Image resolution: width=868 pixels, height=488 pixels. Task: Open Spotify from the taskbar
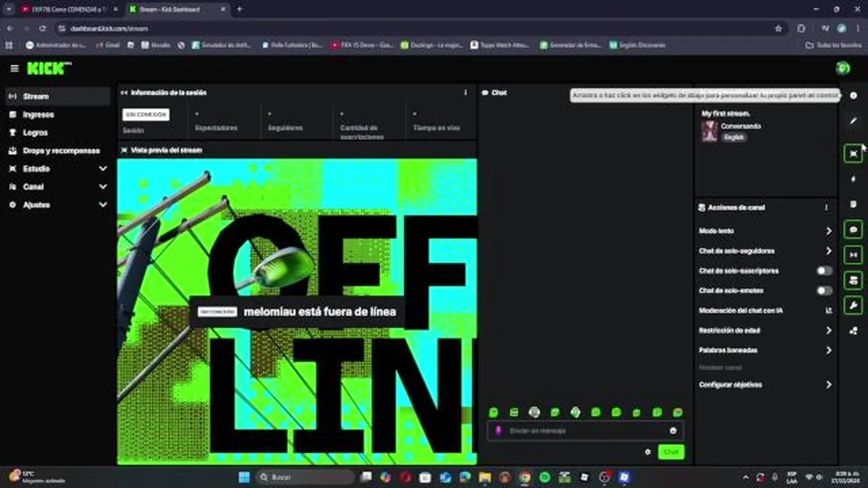click(545, 477)
